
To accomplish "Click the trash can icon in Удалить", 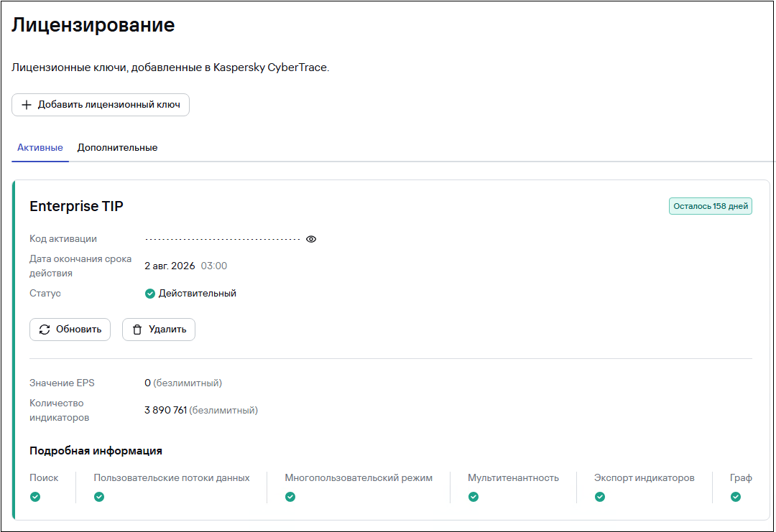I will [137, 330].
